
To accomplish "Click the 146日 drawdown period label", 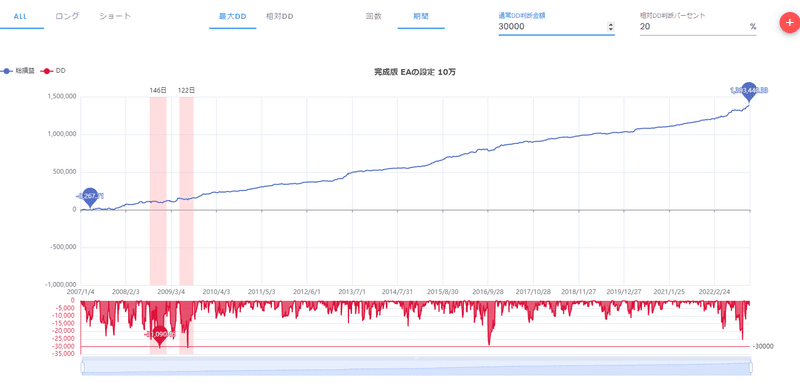I will 158,90.
